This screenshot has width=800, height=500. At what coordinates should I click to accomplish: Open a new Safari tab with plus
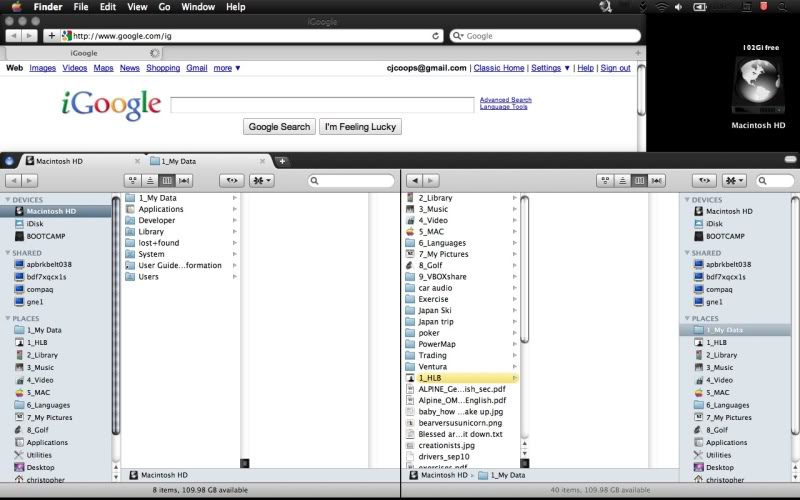tap(638, 53)
